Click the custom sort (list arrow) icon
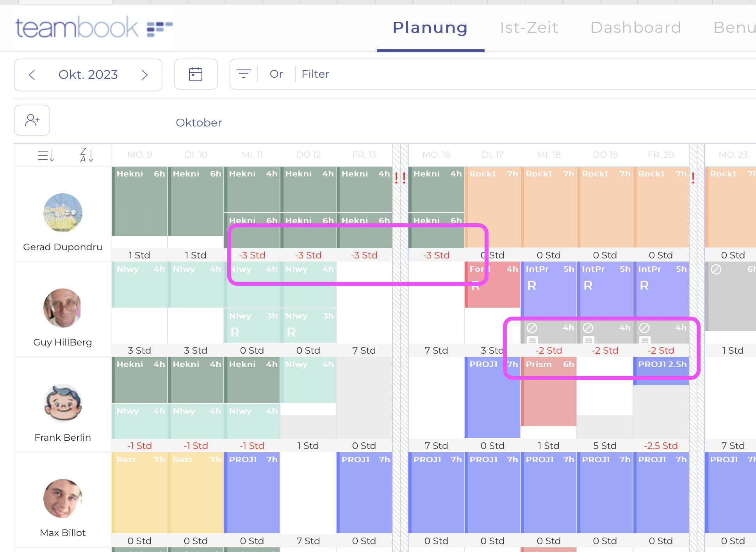This screenshot has height=552, width=756. [x=46, y=155]
